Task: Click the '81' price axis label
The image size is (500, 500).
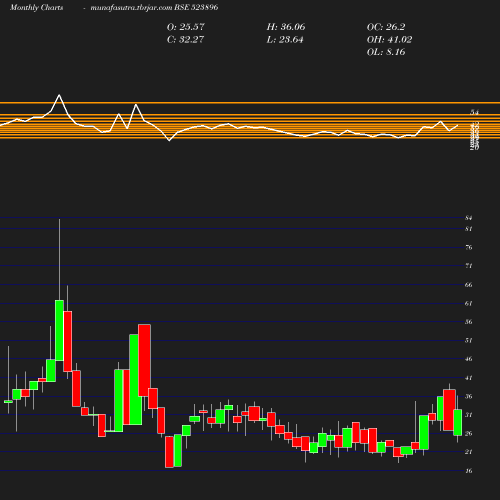Action: tap(469, 229)
